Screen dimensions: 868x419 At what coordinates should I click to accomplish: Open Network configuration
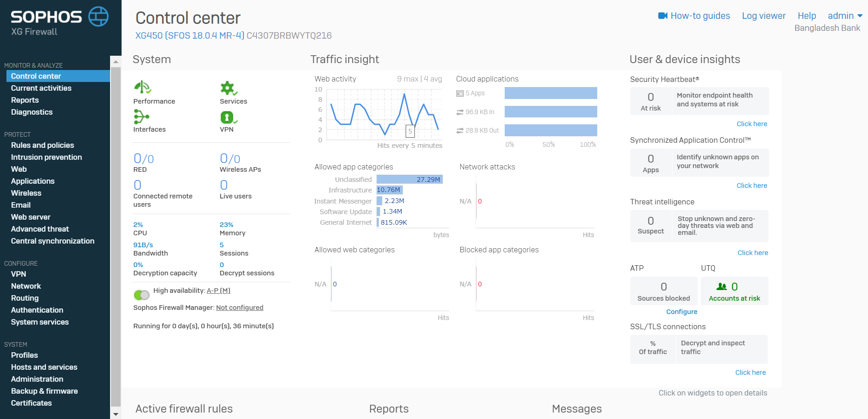(x=26, y=286)
